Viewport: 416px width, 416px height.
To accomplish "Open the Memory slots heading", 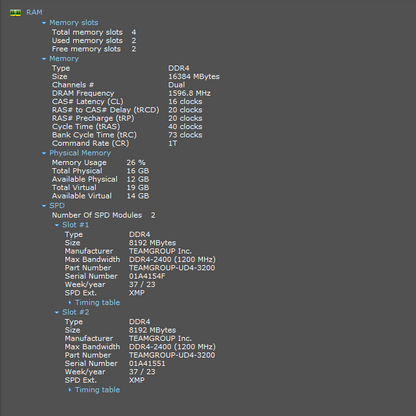I will point(74,23).
